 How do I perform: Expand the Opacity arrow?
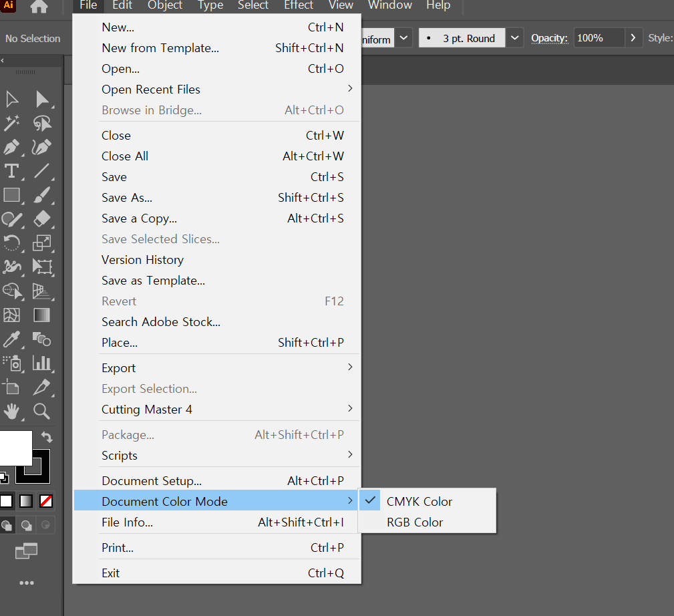tap(633, 38)
